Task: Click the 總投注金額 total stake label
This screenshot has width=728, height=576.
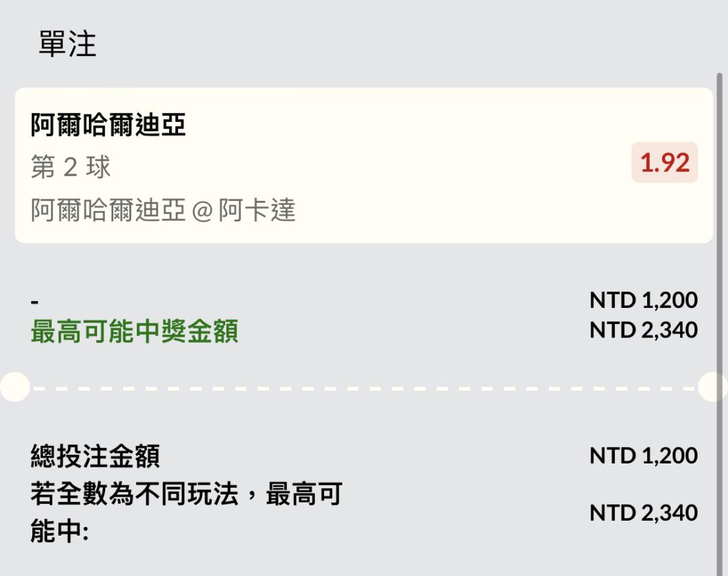Action: [95, 457]
